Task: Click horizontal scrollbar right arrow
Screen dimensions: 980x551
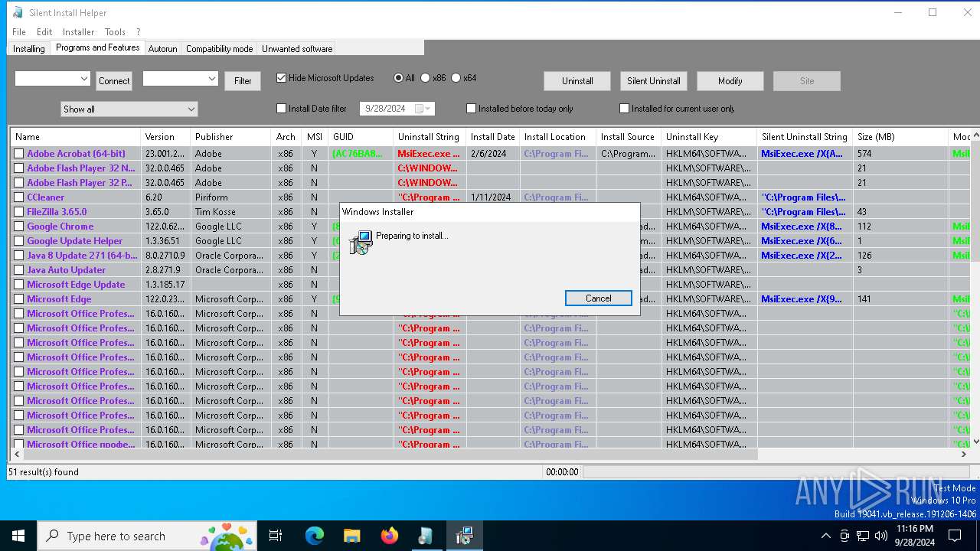Action: pyautogui.click(x=963, y=454)
